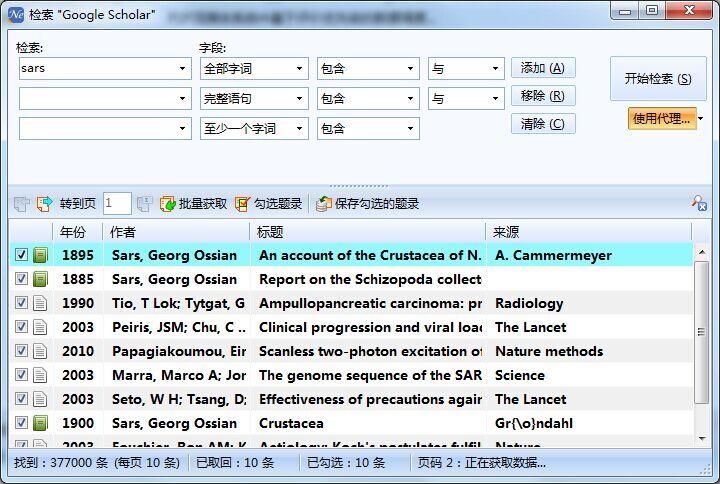Click the document icon in the Seto row
This screenshot has height=484, width=720.
(x=40, y=399)
